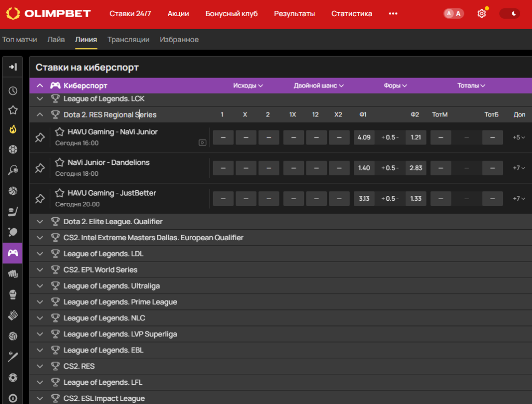
Task: Open the Статистика menu item
Action: point(352,14)
